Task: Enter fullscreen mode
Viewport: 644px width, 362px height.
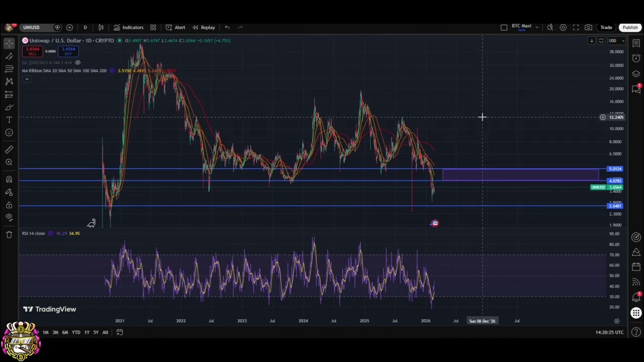Action: (576, 27)
